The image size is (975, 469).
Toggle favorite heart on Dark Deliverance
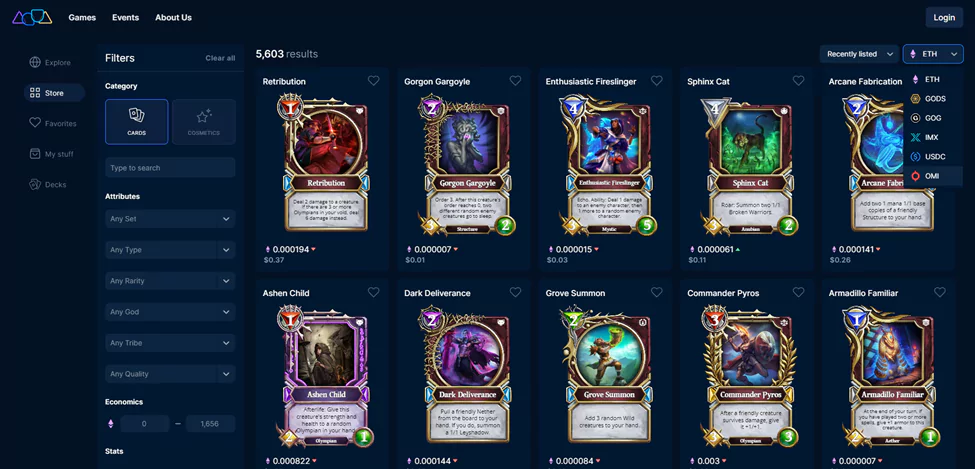point(515,292)
